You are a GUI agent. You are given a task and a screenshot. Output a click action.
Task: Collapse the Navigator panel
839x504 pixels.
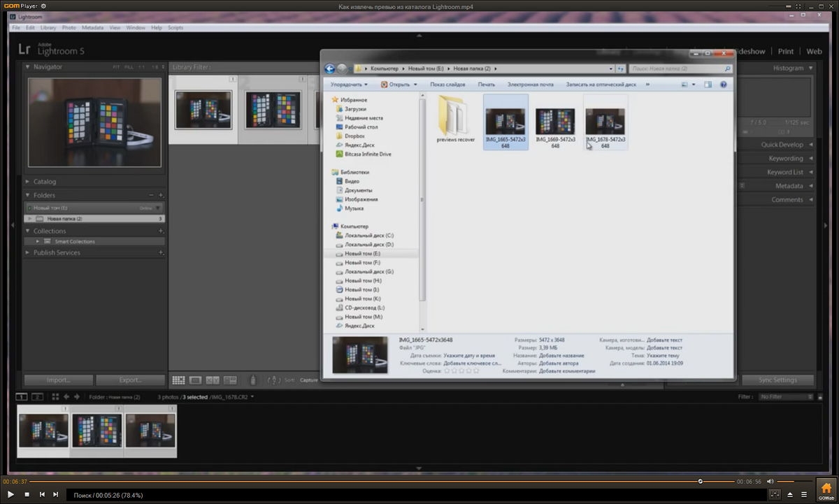coord(28,67)
